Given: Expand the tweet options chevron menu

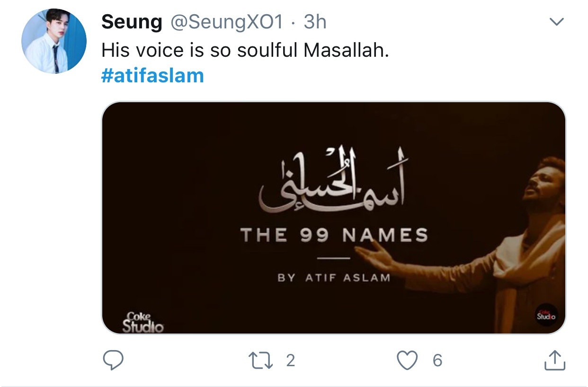Looking at the screenshot, I should (x=557, y=21).
